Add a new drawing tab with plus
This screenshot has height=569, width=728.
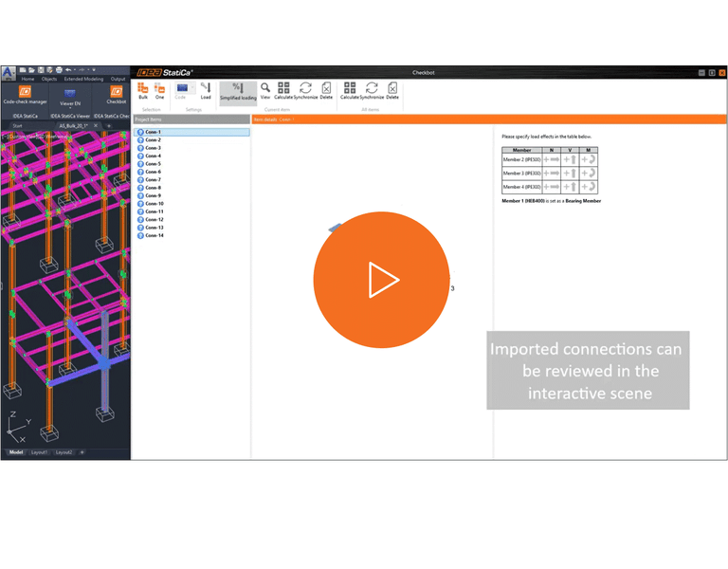(x=109, y=126)
